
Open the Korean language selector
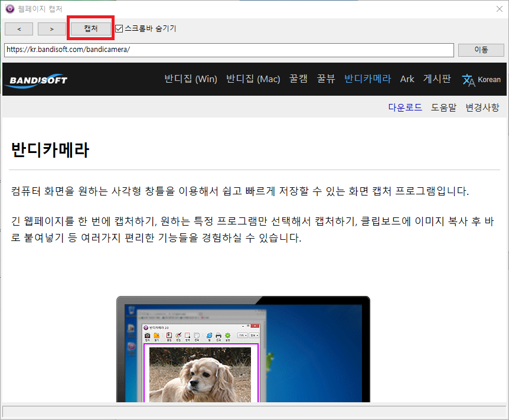[x=489, y=80]
